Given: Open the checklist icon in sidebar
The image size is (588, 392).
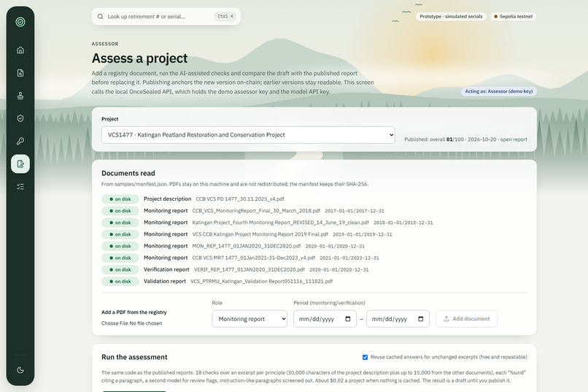Looking at the screenshot, I should [x=20, y=186].
